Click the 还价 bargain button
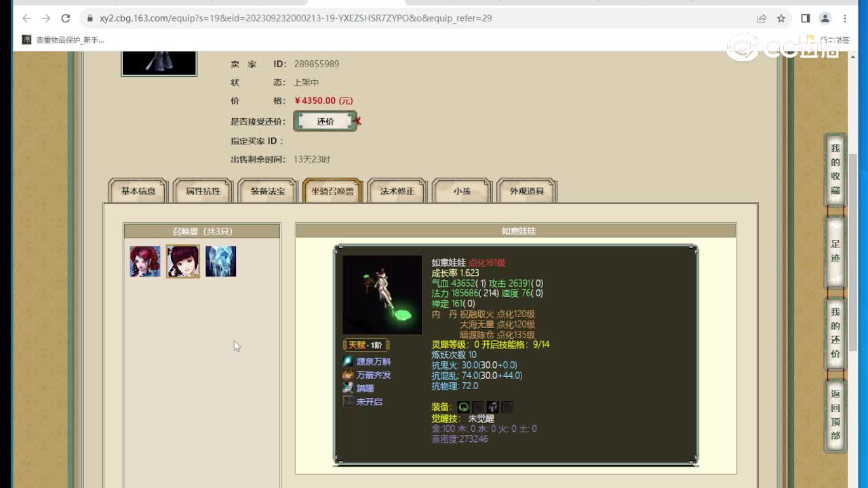 325,121
